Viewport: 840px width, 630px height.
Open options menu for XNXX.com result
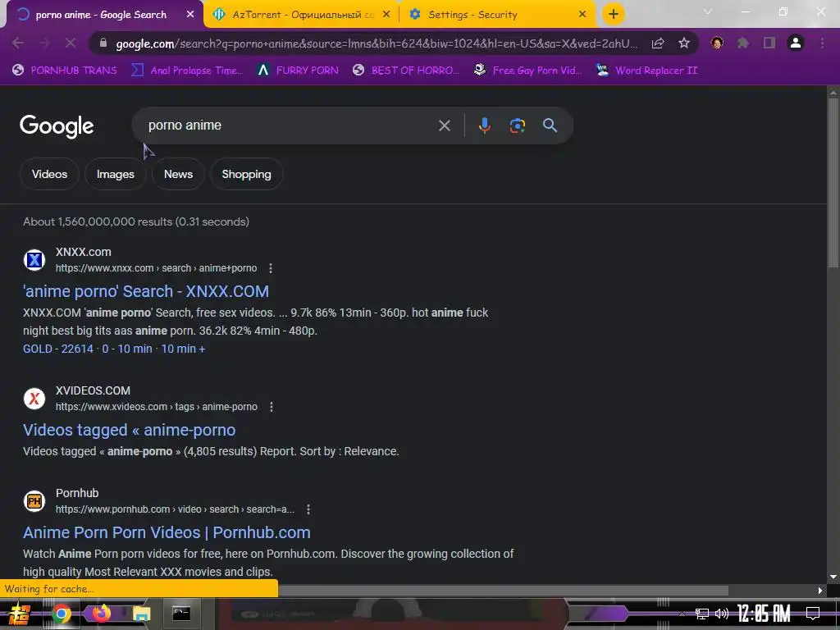click(271, 268)
